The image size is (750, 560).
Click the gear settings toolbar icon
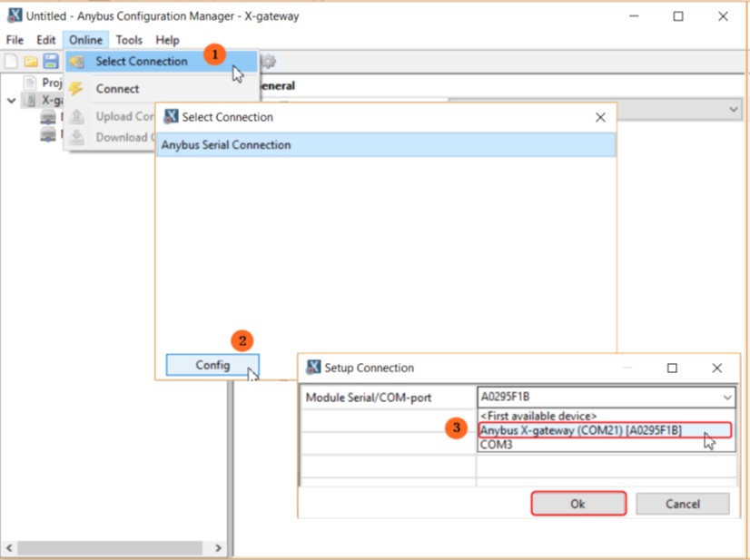coord(269,61)
